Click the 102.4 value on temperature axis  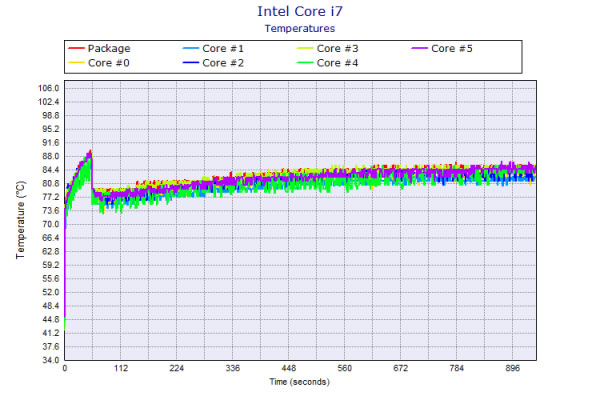pyautogui.click(x=49, y=102)
